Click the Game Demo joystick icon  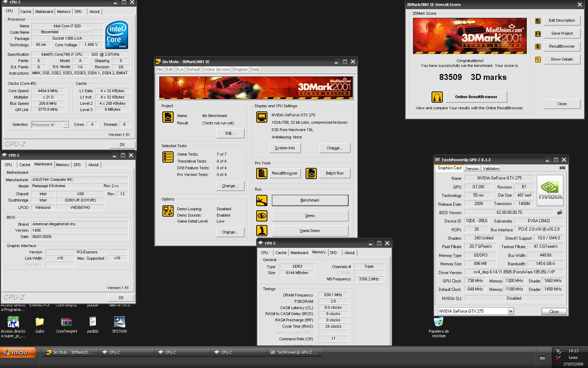pyautogui.click(x=262, y=231)
